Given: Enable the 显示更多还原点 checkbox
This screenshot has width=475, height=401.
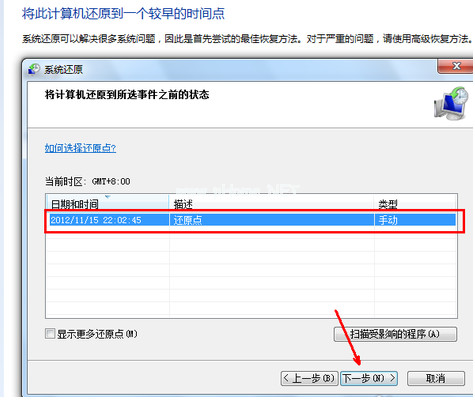Looking at the screenshot, I should click(x=50, y=333).
